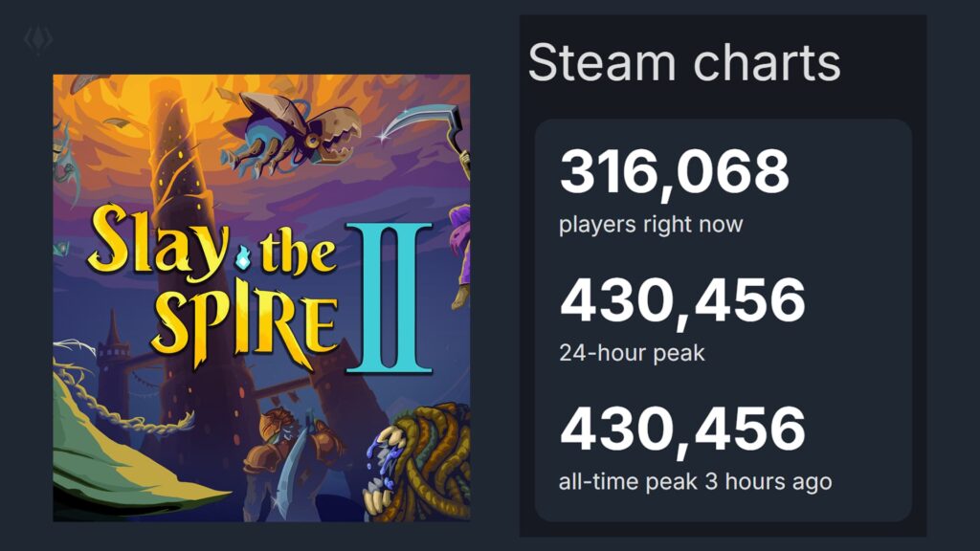Image resolution: width=980 pixels, height=551 pixels.
Task: Select the 316,068 current players count
Action: (674, 173)
